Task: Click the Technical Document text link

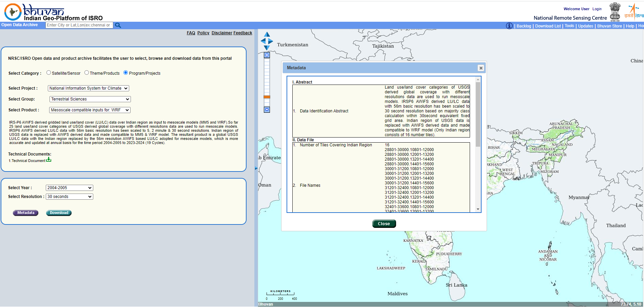Action: (x=28, y=161)
